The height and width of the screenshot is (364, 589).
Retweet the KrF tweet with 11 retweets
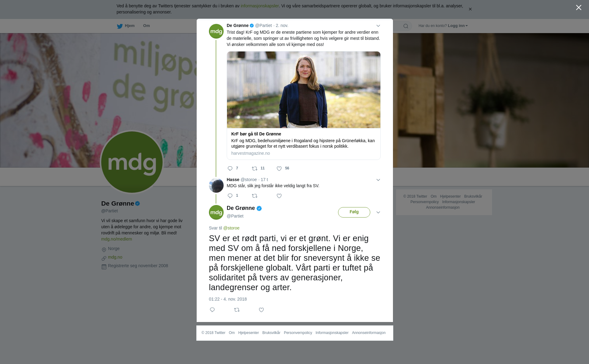click(x=255, y=169)
